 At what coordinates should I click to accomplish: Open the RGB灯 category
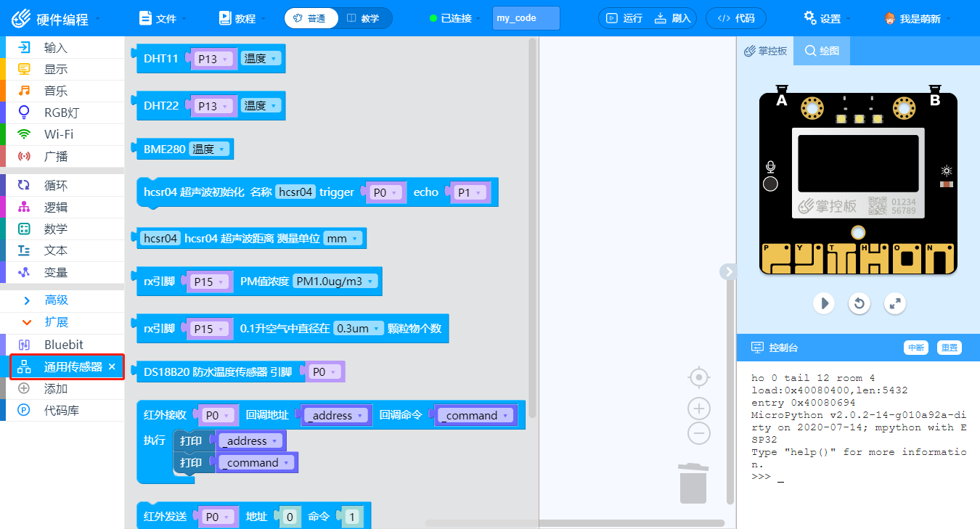pos(62,113)
